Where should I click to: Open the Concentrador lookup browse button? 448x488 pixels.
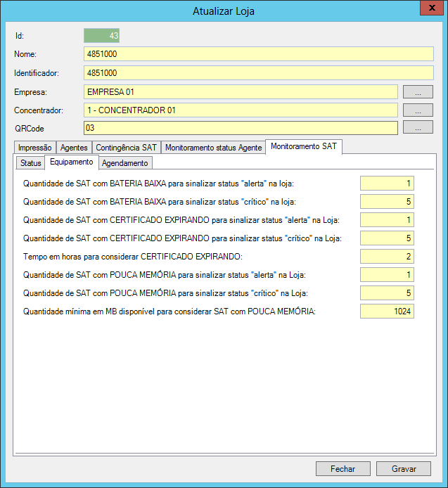point(417,110)
